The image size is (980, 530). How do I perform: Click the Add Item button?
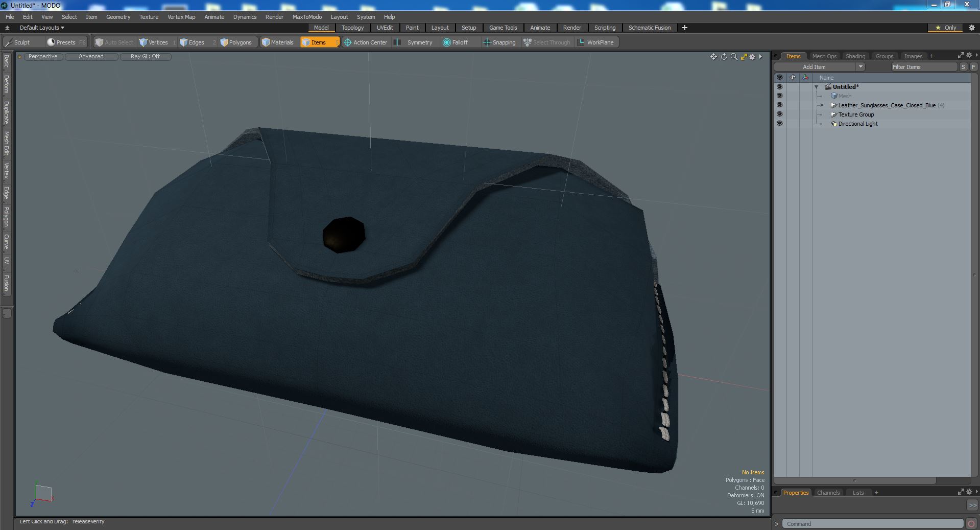pyautogui.click(x=815, y=67)
